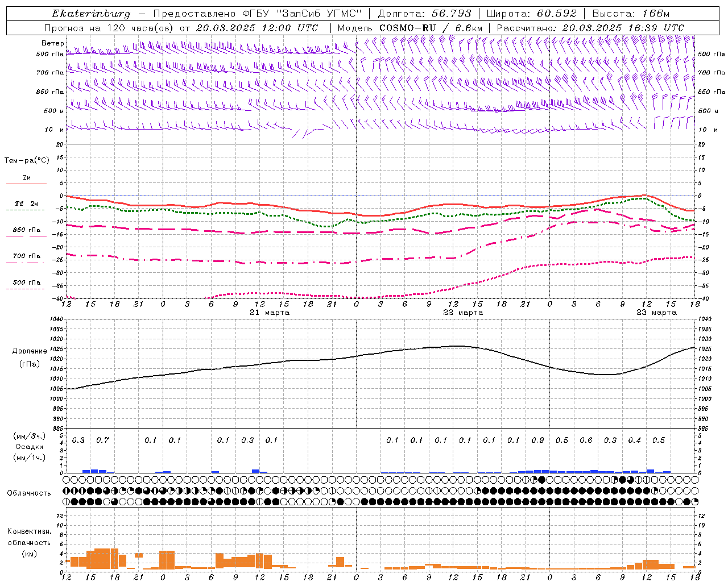Viewport: 728px width, 582px height.
Task: Click the (мм/3ч.) precipitation unit label
Action: (x=29, y=436)
